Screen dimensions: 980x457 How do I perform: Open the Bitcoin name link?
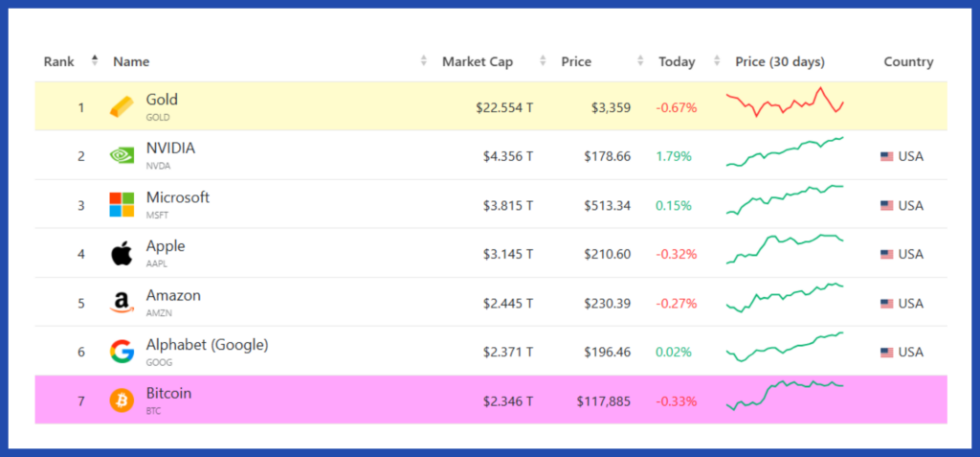pos(168,394)
